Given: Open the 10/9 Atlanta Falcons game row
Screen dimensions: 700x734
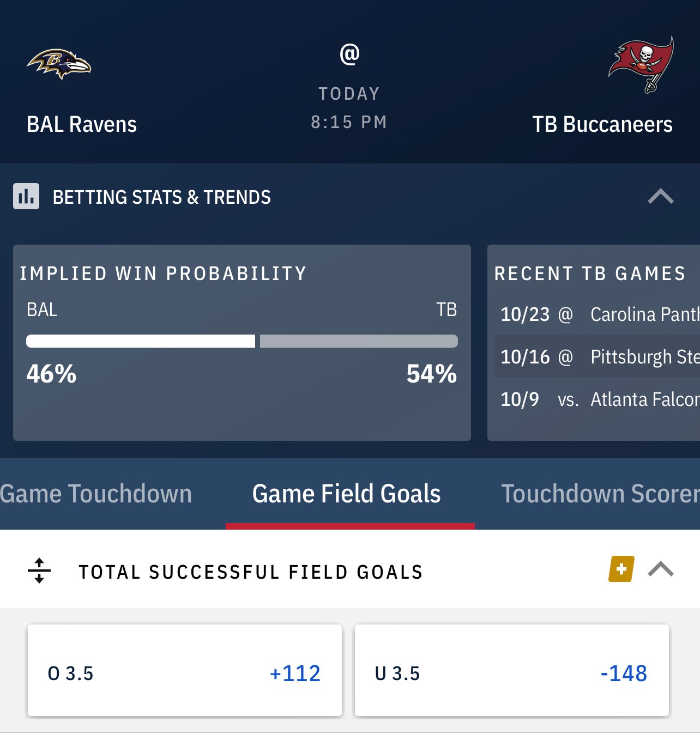Looking at the screenshot, I should pos(597,399).
